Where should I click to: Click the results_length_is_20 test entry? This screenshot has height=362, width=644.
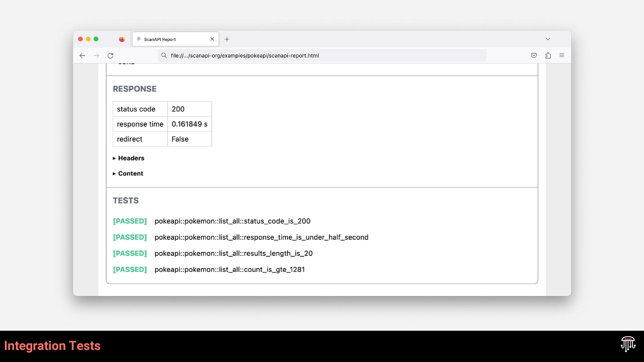pyautogui.click(x=233, y=253)
